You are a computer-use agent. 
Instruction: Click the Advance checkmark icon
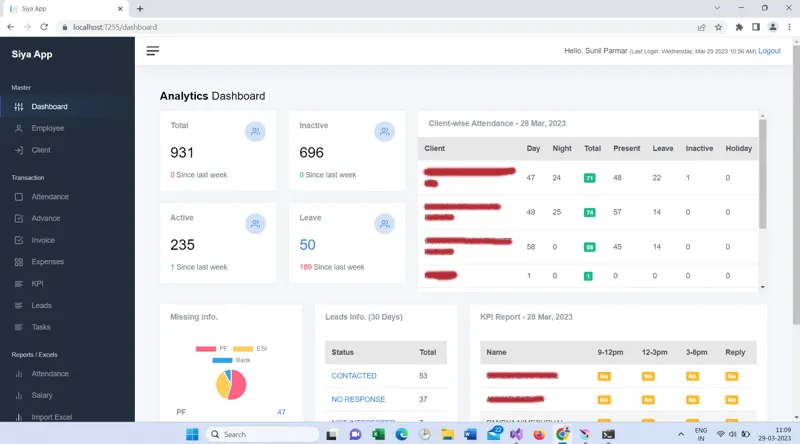tap(19, 218)
